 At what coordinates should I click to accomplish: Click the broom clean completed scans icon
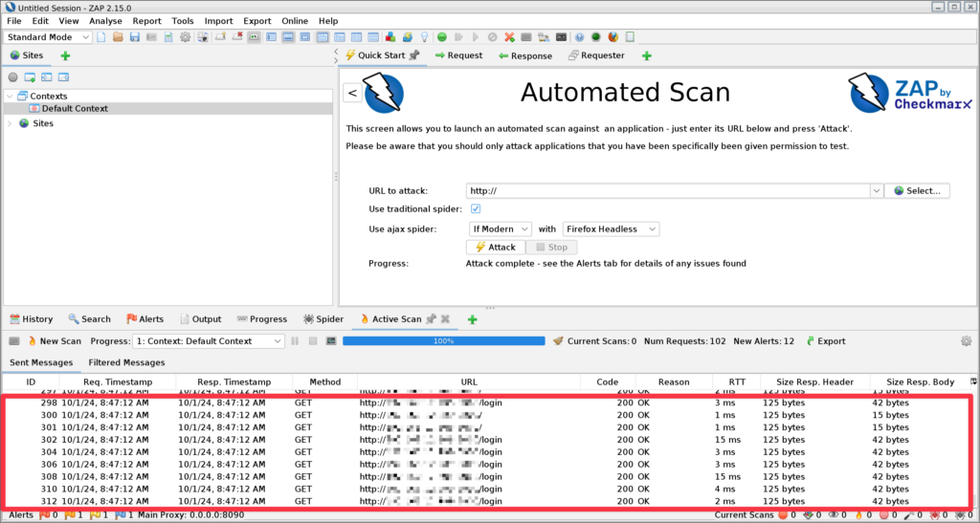(559, 340)
